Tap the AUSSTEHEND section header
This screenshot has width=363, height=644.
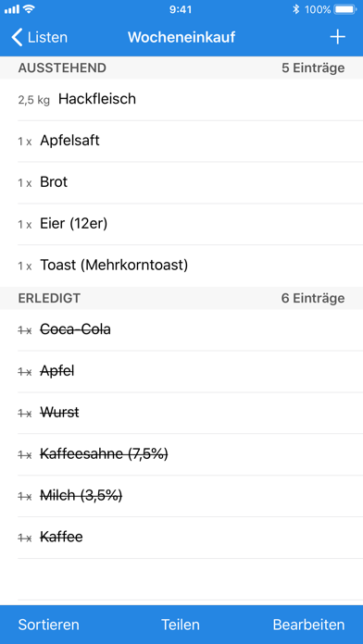pos(181,68)
